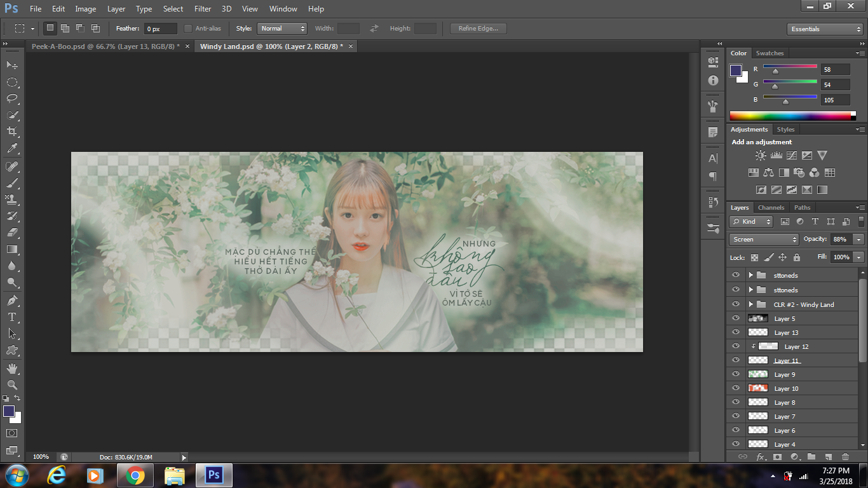Select the Hand tool
The height and width of the screenshot is (488, 868).
click(x=11, y=368)
